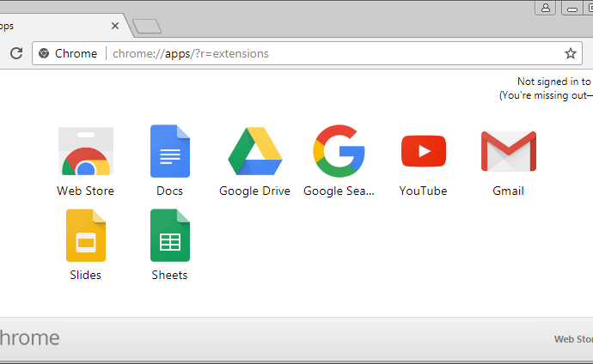This screenshot has height=364, width=593.
Task: Click the Web Store link in the footer
Action: point(573,339)
